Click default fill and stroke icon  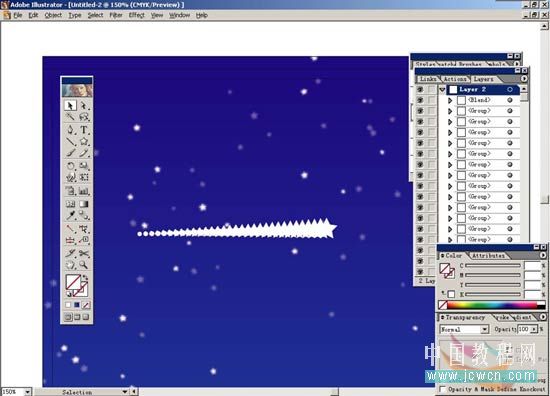coord(69,294)
